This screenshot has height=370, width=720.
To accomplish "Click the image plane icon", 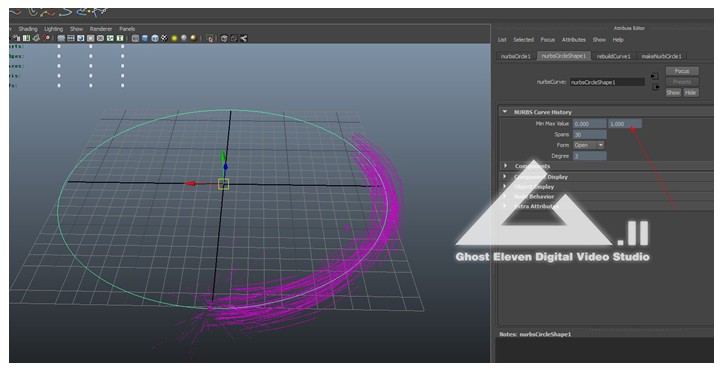I will tap(36, 38).
